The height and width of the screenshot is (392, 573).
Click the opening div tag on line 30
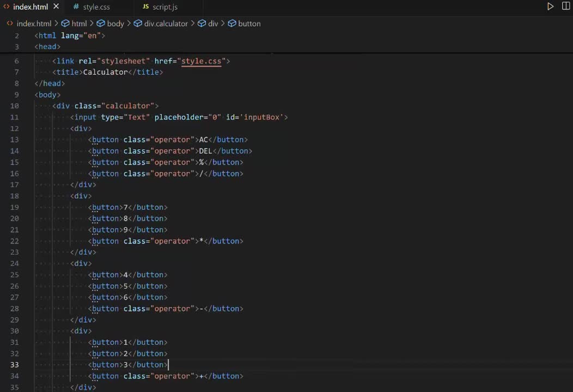click(81, 331)
